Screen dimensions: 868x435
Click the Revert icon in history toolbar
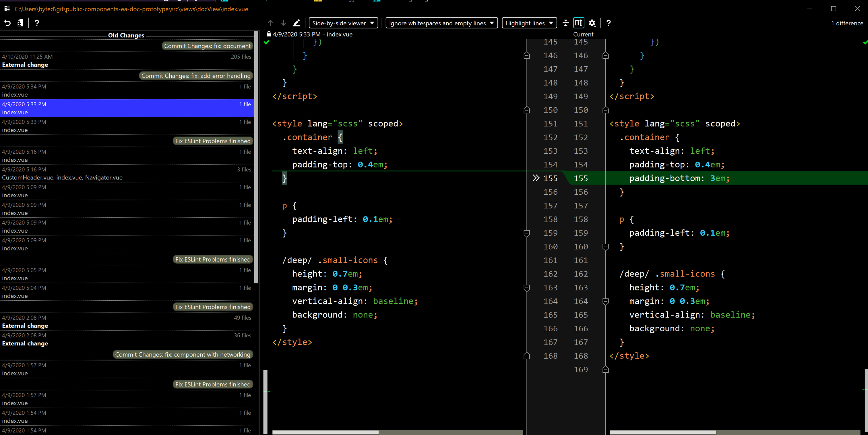[x=7, y=23]
